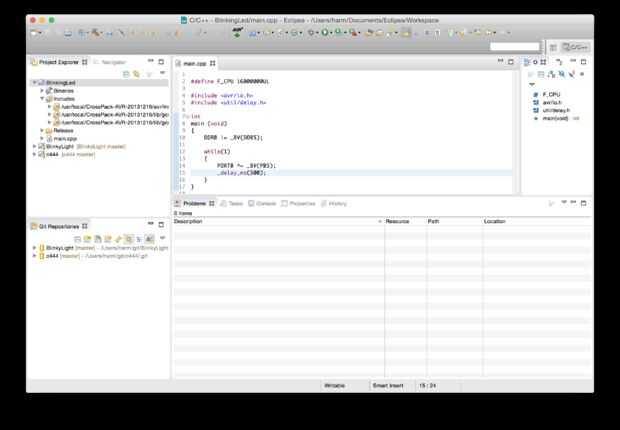620x430 pixels.
Task: Click the Location column header
Action: coord(537,222)
